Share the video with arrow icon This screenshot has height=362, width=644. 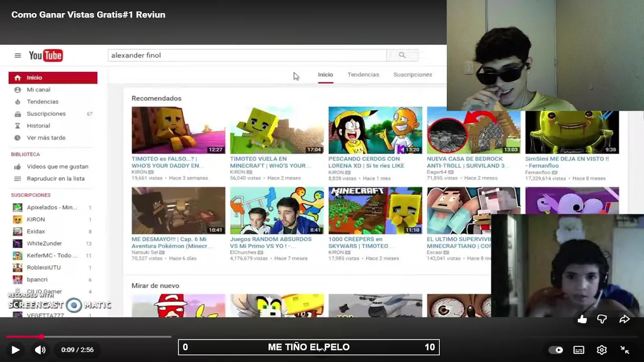[x=624, y=319]
